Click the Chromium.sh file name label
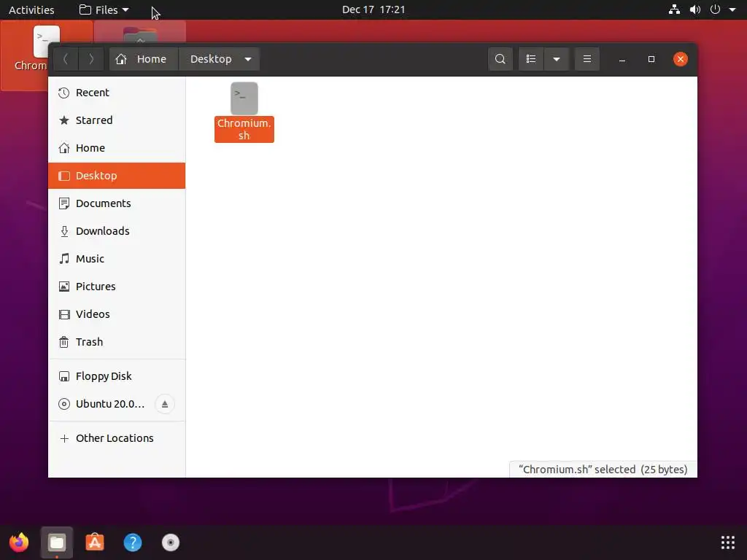This screenshot has height=560, width=747. (244, 129)
